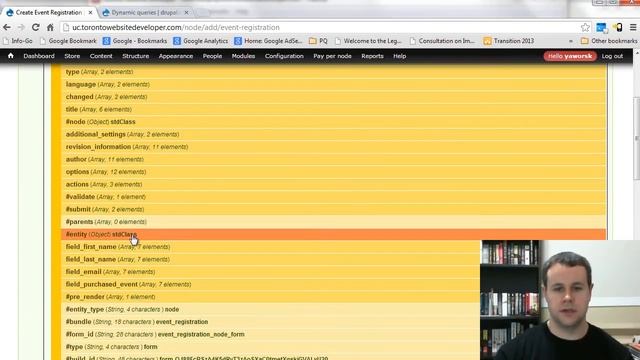Expand the #pre_render array row
Viewport: 640px width, 360px height.
point(271,297)
